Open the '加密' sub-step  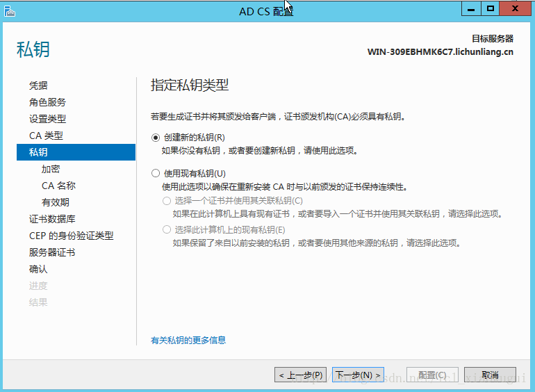point(51,169)
